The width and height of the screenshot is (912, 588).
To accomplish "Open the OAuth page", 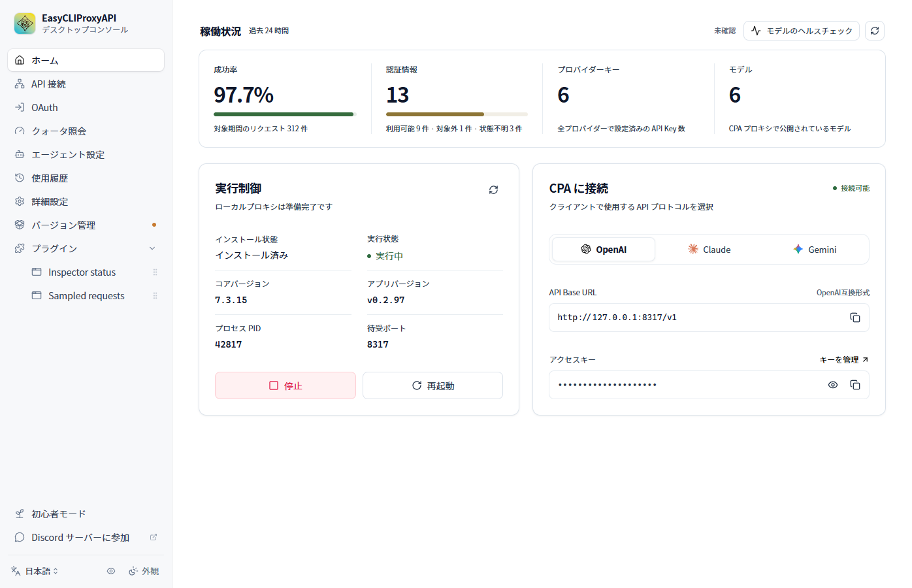I will tap(86, 107).
